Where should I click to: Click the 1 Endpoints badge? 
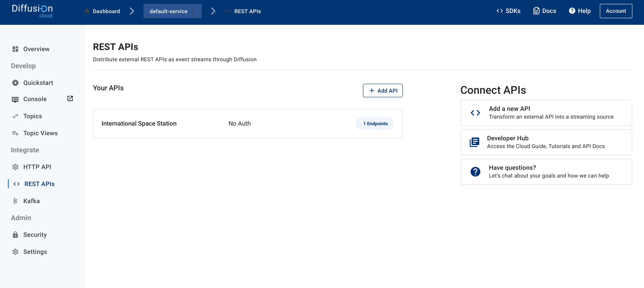pyautogui.click(x=375, y=123)
